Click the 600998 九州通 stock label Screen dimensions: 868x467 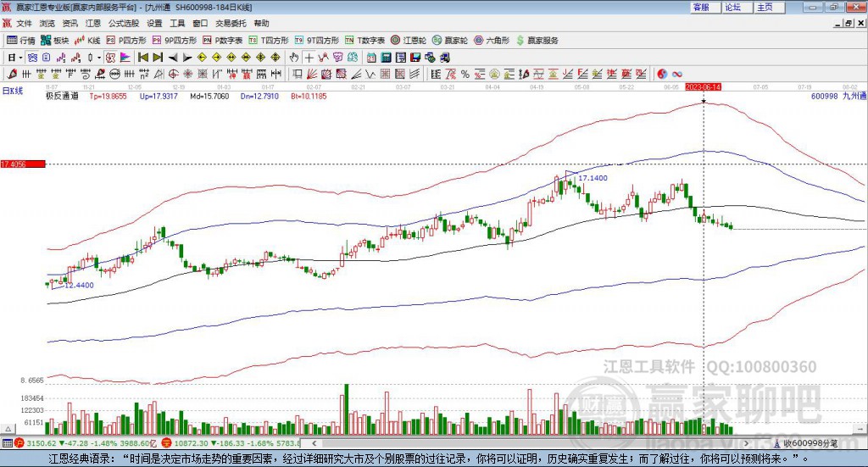(838, 97)
